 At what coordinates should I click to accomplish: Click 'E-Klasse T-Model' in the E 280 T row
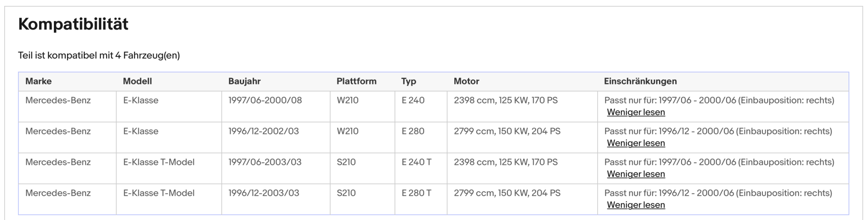click(159, 193)
